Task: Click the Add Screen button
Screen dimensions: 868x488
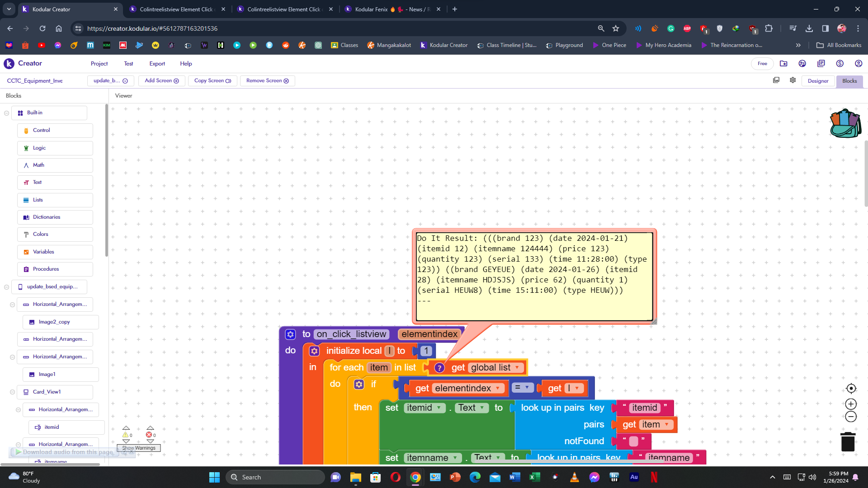Action: (161, 81)
